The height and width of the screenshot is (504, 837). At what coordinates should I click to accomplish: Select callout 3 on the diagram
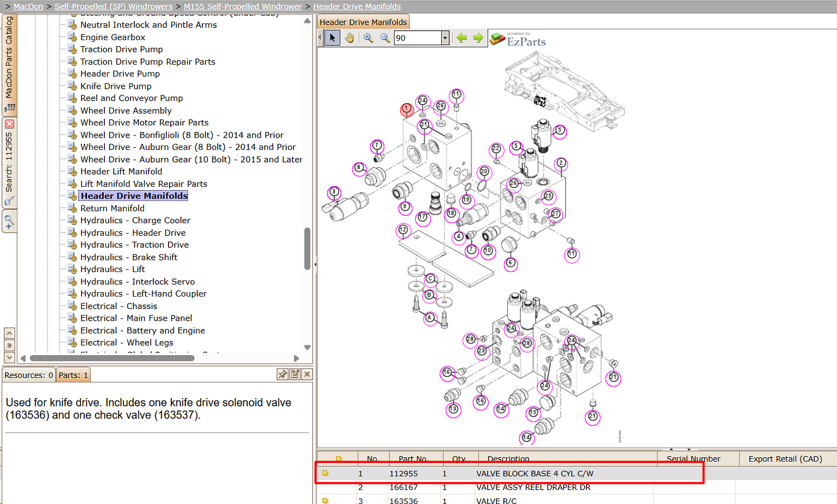point(334,192)
